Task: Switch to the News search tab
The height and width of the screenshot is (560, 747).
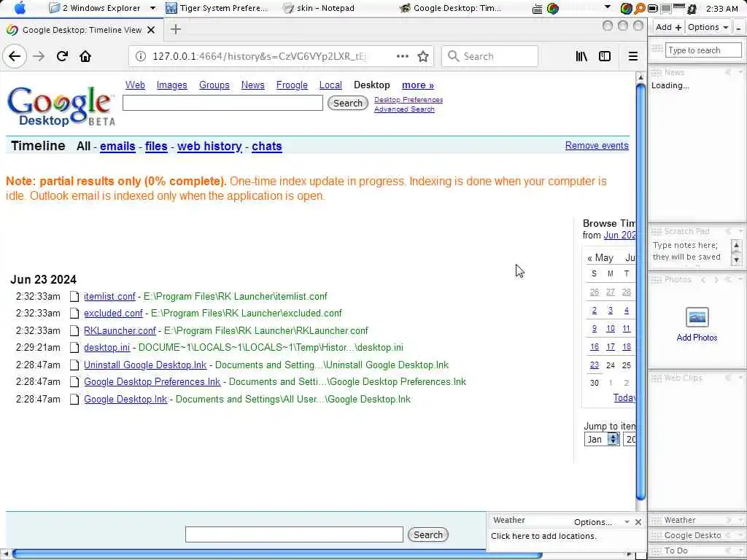Action: pos(253,85)
